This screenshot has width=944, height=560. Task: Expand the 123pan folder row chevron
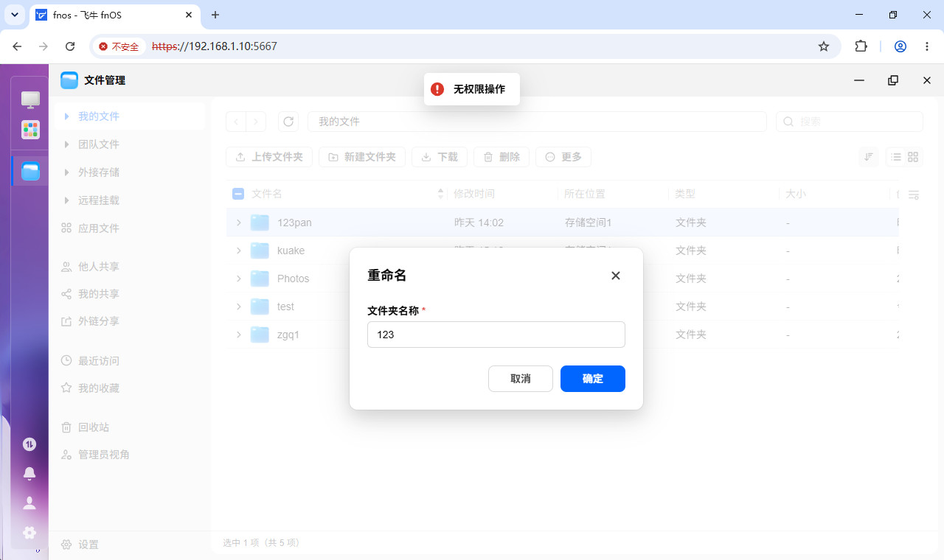coord(238,223)
